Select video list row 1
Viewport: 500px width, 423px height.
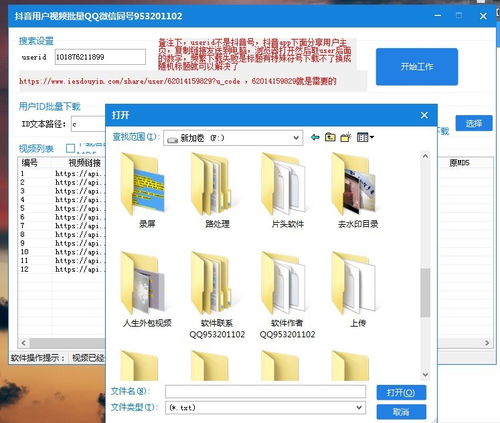62,173
